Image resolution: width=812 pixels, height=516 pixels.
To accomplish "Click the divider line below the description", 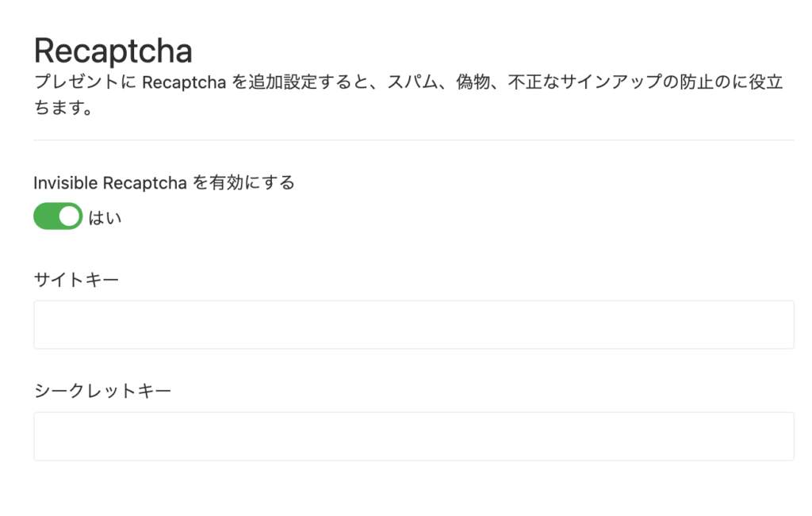I will pyautogui.click(x=414, y=140).
